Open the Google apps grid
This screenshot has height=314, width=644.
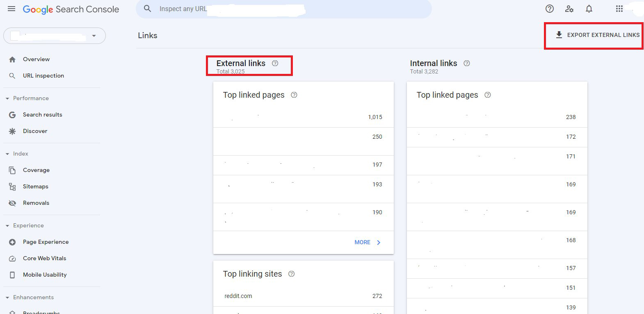[x=619, y=9]
